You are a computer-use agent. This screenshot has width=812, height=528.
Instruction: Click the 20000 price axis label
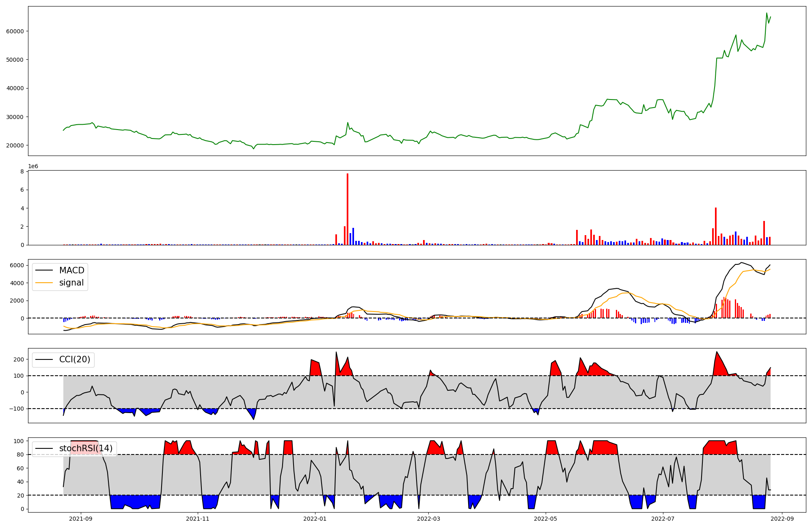15,145
